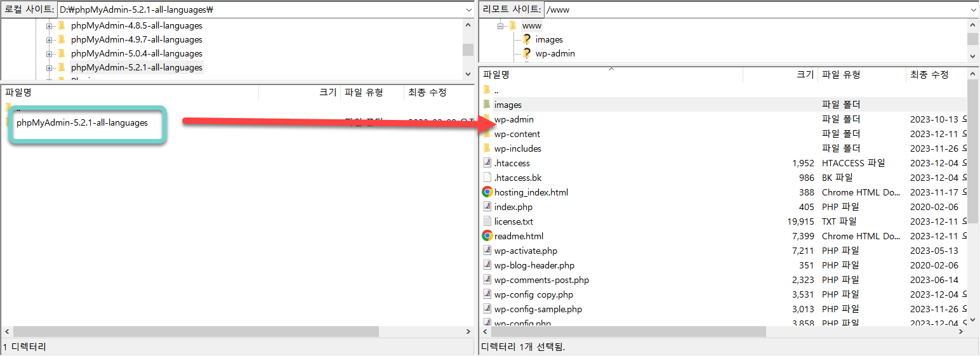Collapse the www node in remote tree
Viewport: 980px width, 356px height.
point(501,26)
